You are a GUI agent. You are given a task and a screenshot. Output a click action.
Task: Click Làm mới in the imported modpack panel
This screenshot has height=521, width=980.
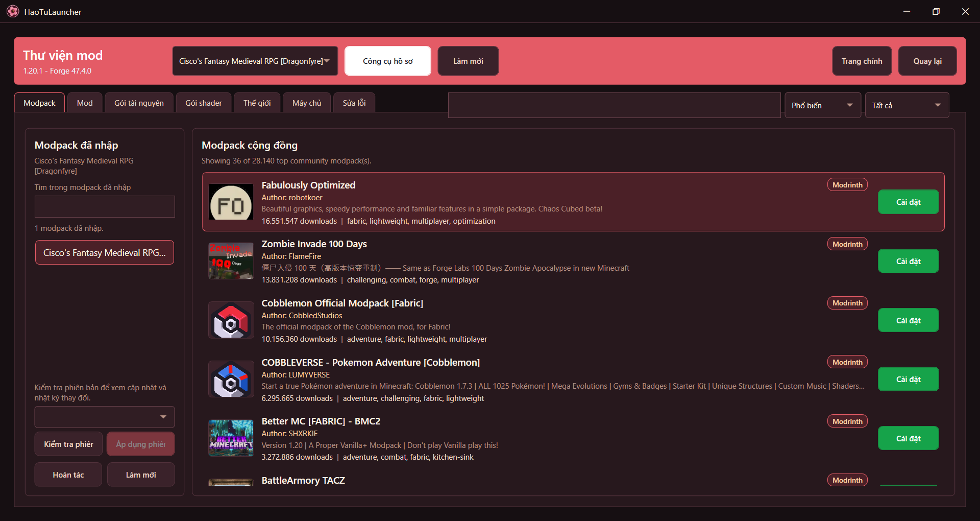tap(141, 475)
